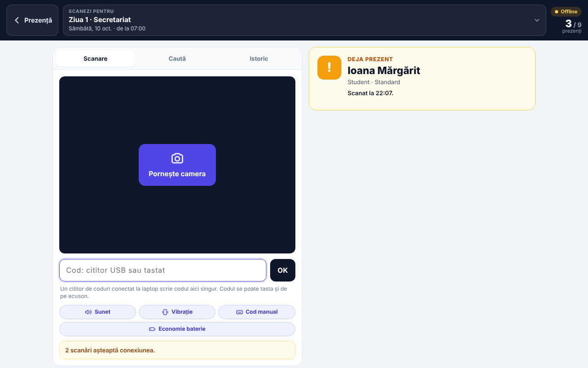Click the Offline status badge

566,11
